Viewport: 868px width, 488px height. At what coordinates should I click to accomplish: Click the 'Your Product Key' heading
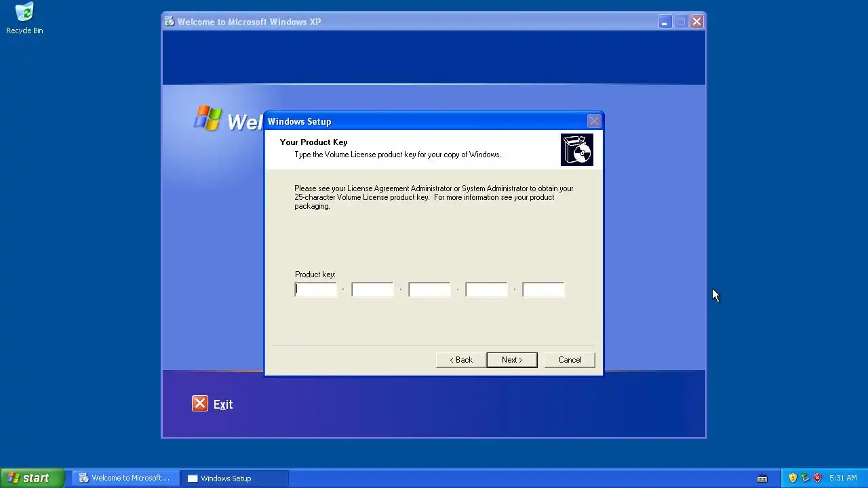pos(313,142)
